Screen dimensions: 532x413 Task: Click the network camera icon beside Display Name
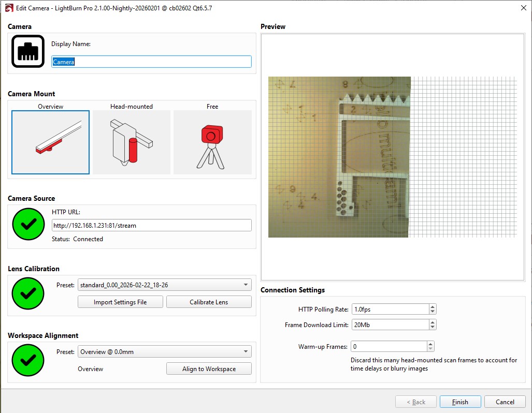(28, 51)
